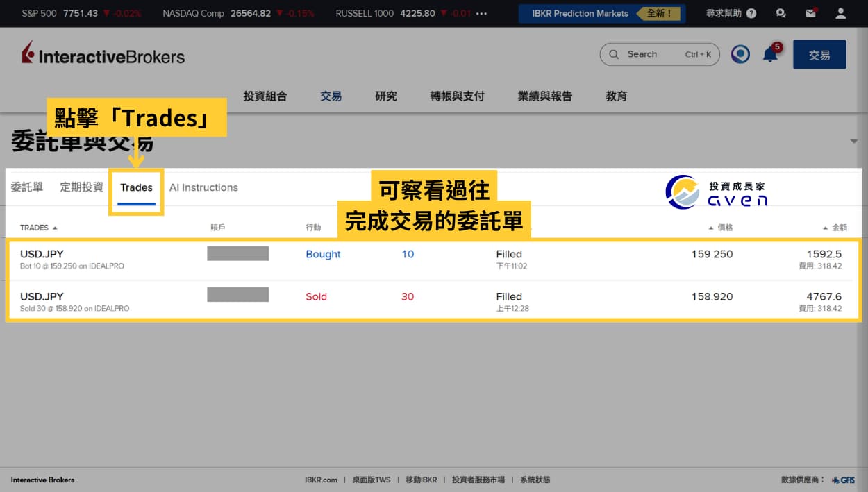Click the 賬戶 column header
This screenshot has height=492, width=868.
click(218, 228)
